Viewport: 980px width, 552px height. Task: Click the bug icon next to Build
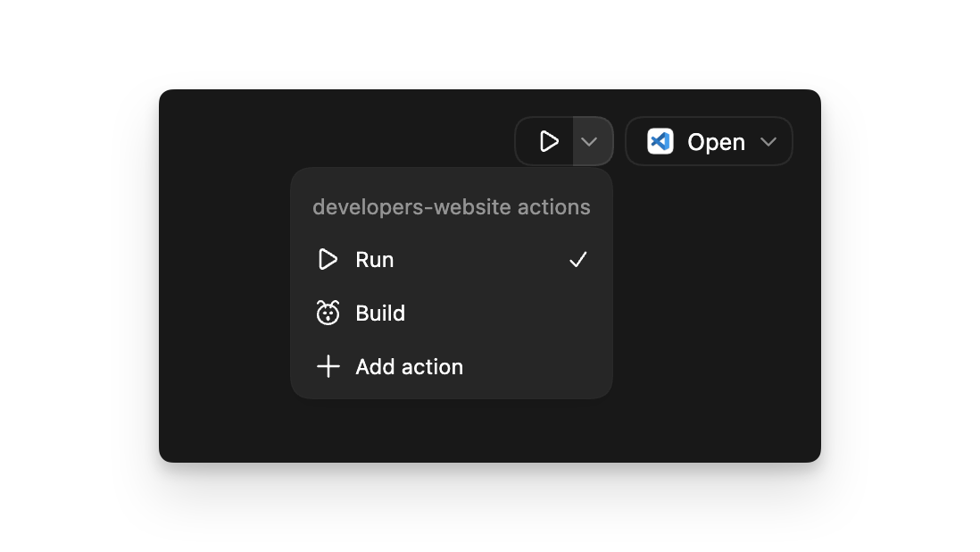[x=328, y=313]
